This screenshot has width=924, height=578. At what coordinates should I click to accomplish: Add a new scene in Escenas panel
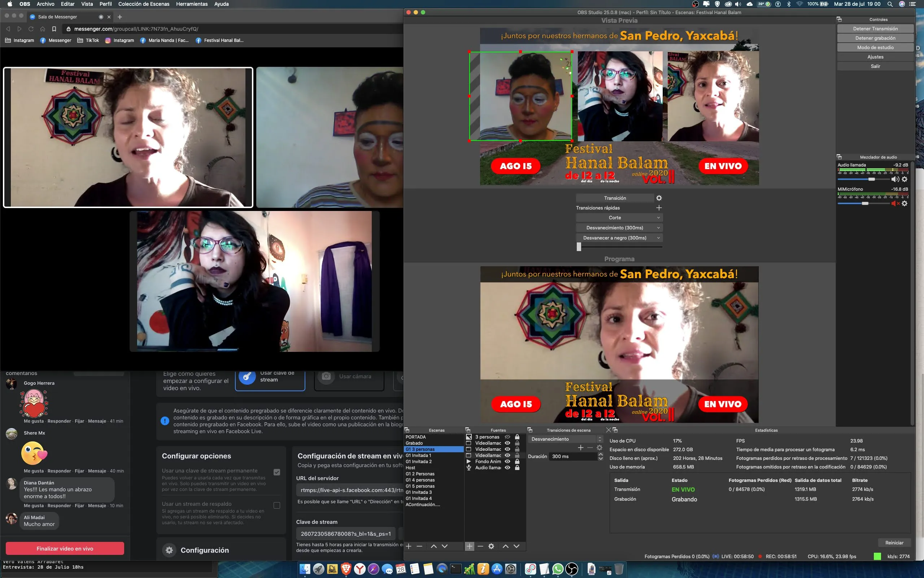[x=409, y=546]
